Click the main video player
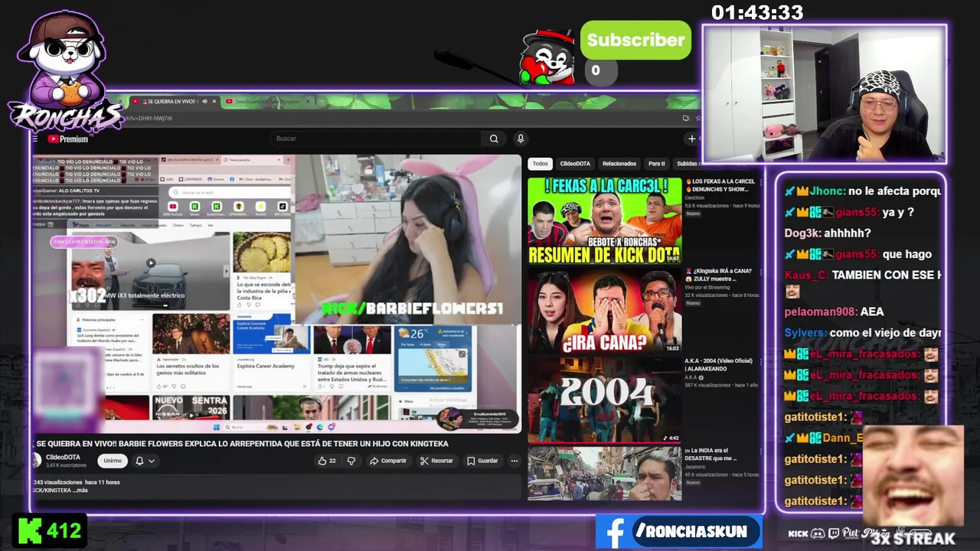The image size is (980, 551). [x=277, y=294]
